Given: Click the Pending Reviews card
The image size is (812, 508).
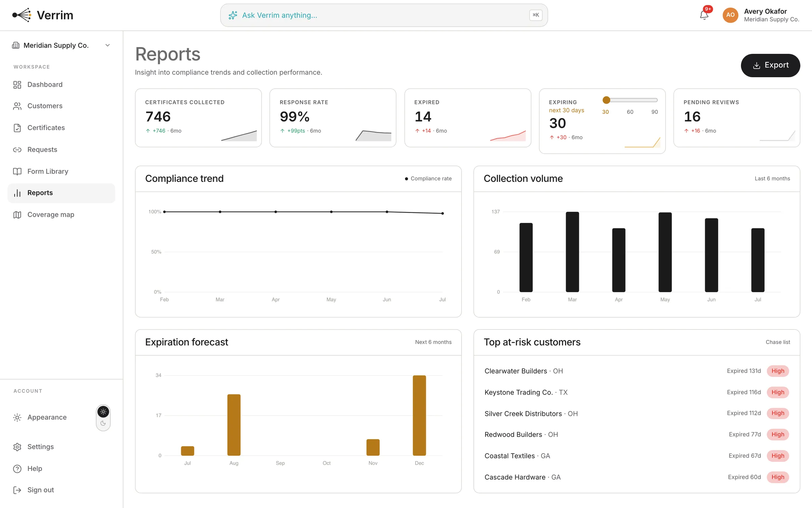Looking at the screenshot, I should [737, 118].
